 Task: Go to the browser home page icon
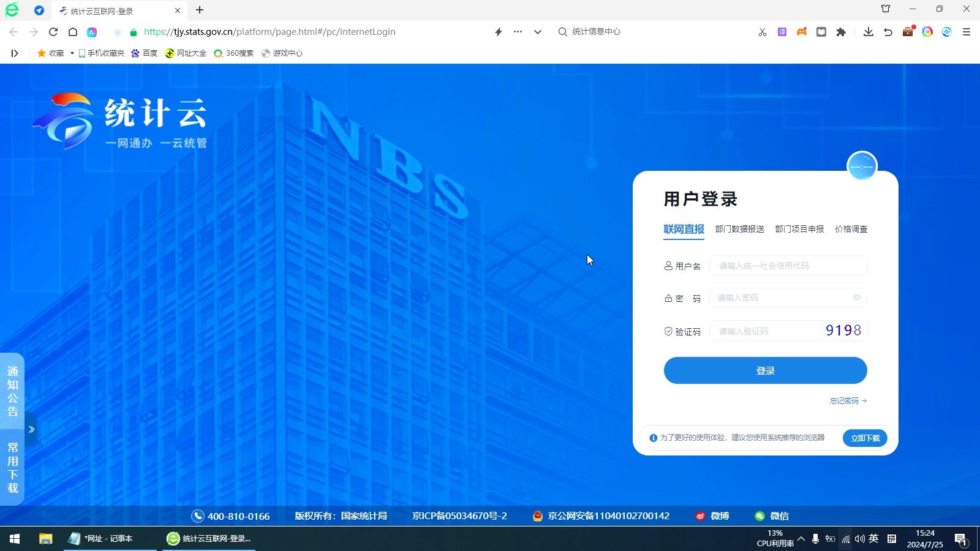(x=73, y=32)
